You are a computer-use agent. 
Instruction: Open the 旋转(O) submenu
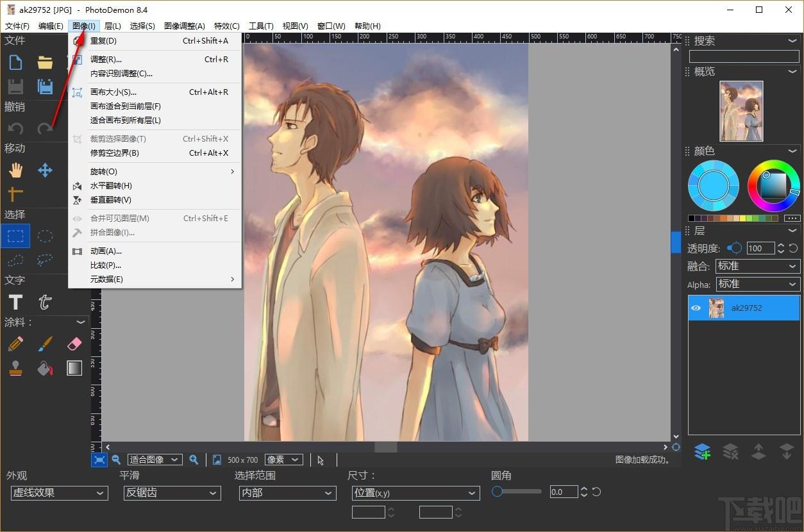click(x=155, y=172)
